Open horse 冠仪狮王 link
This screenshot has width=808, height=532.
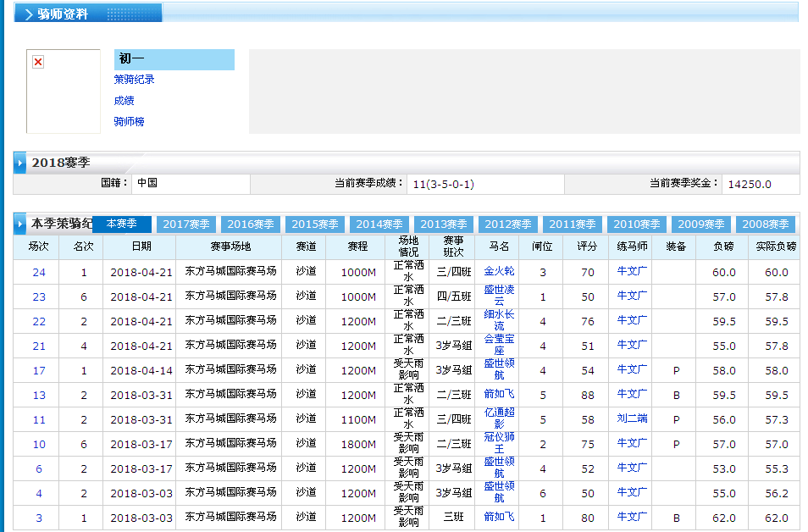[x=499, y=444]
